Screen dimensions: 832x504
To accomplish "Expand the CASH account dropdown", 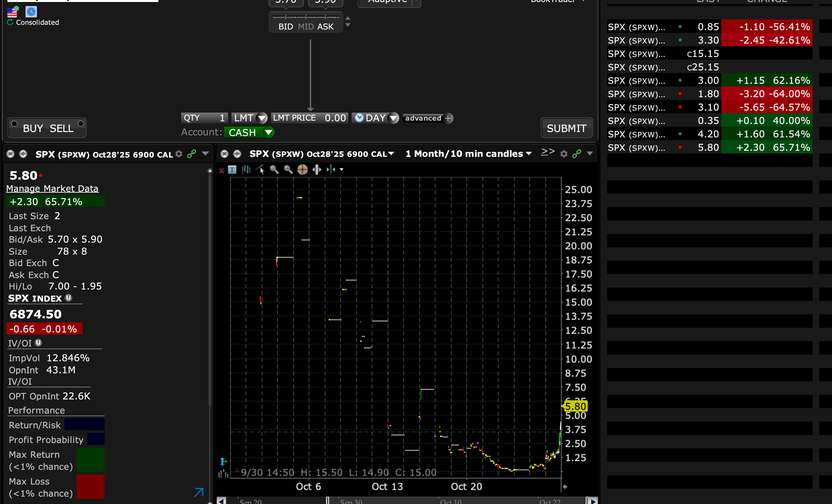I will coord(268,132).
